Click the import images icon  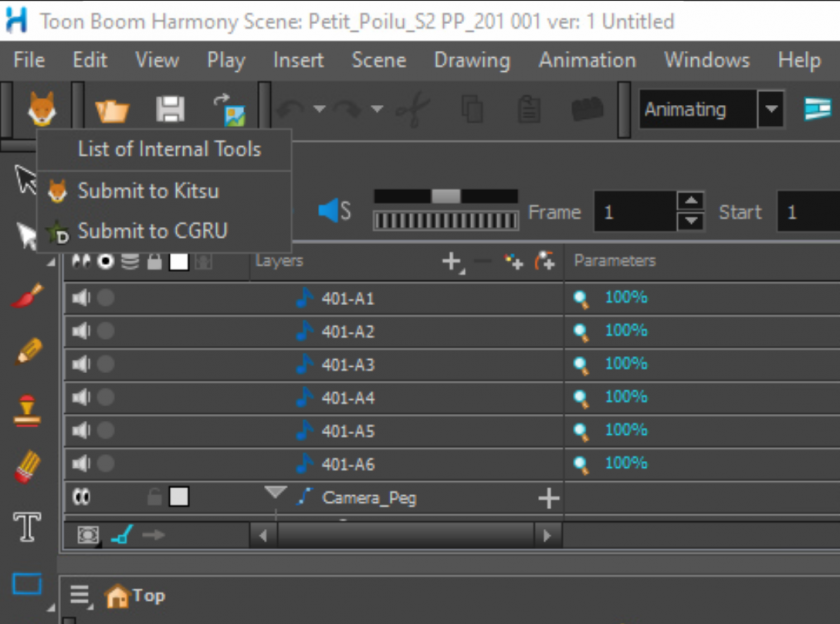click(x=230, y=110)
